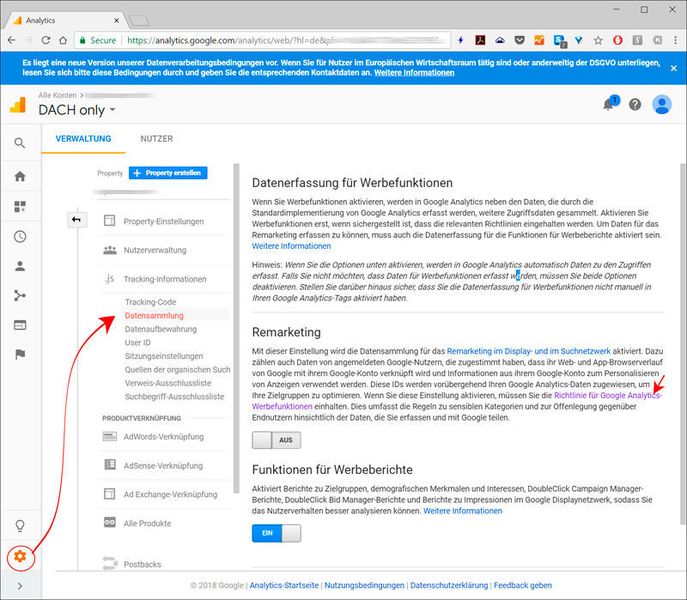Viewport: 687px width, 600px height.
Task: Open Datenschutzerklärung footer link
Action: point(449,586)
